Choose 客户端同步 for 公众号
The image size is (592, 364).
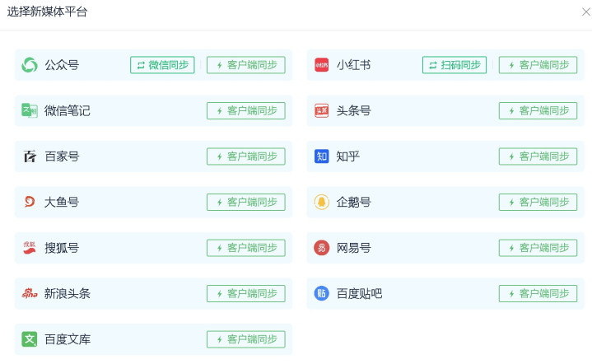pyautogui.click(x=246, y=65)
